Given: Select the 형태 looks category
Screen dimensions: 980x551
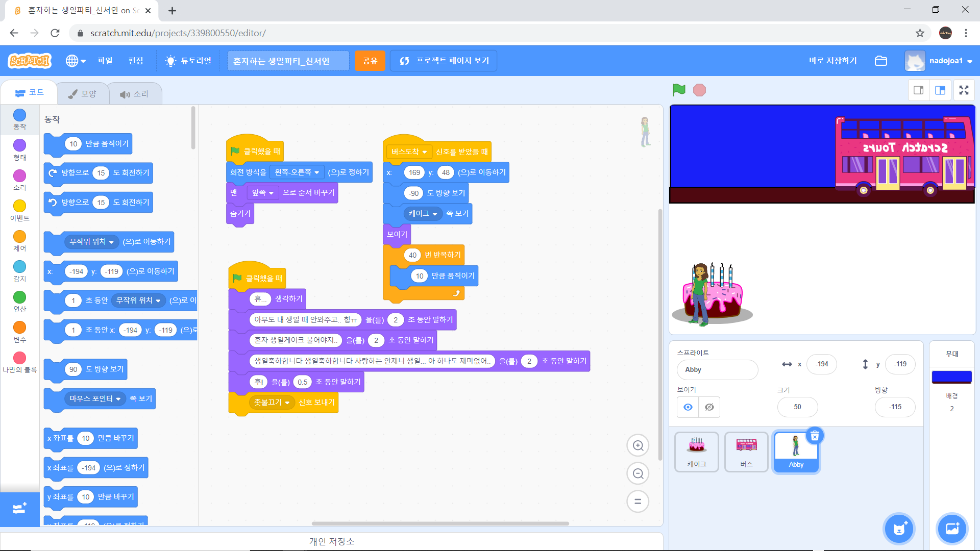Looking at the screenshot, I should 19,150.
